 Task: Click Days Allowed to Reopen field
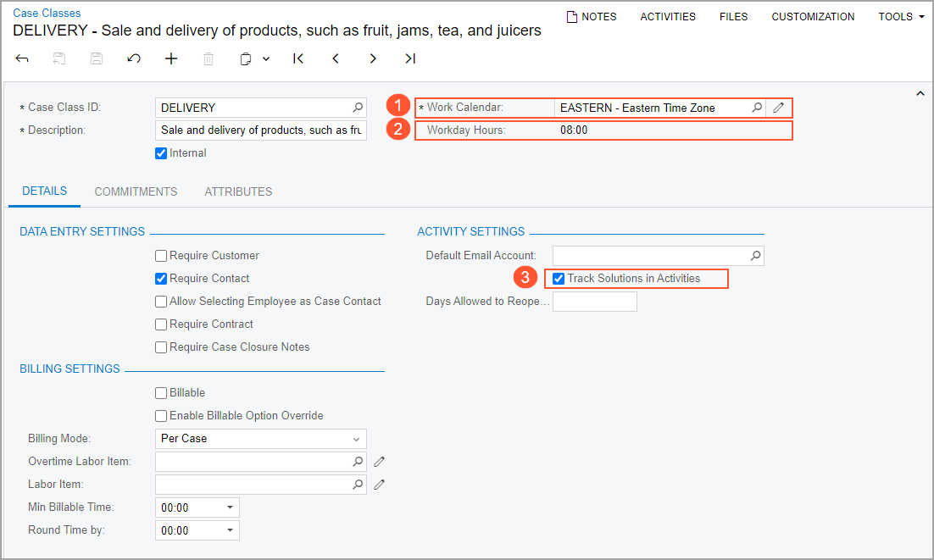(x=594, y=302)
